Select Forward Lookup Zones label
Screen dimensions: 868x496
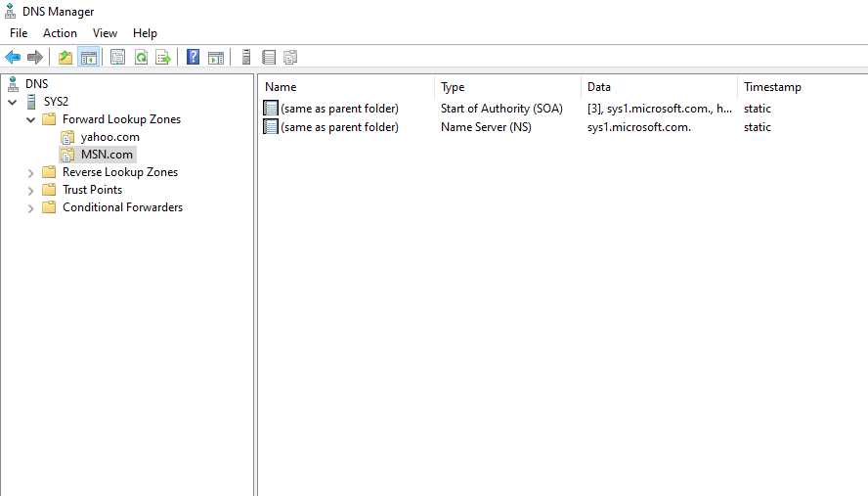(121, 119)
